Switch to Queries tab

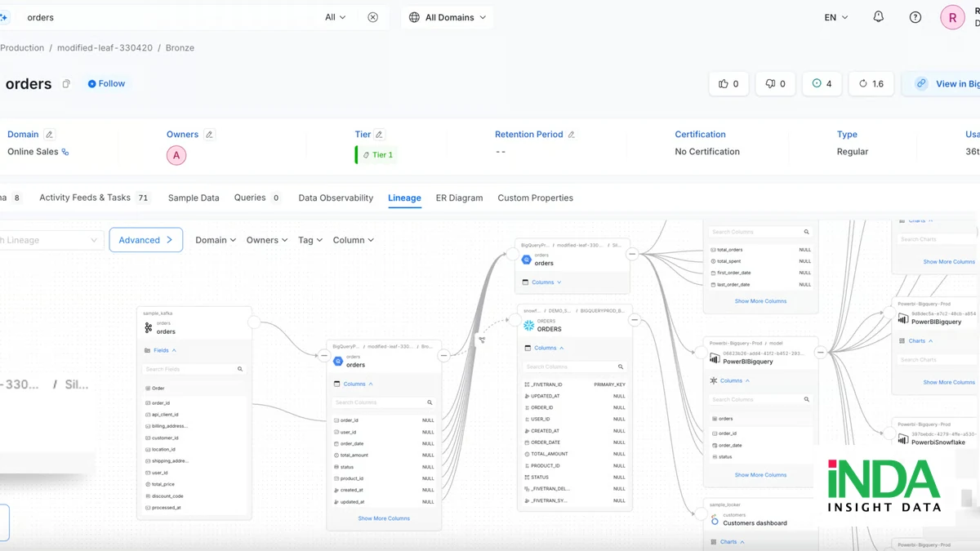[x=257, y=198]
